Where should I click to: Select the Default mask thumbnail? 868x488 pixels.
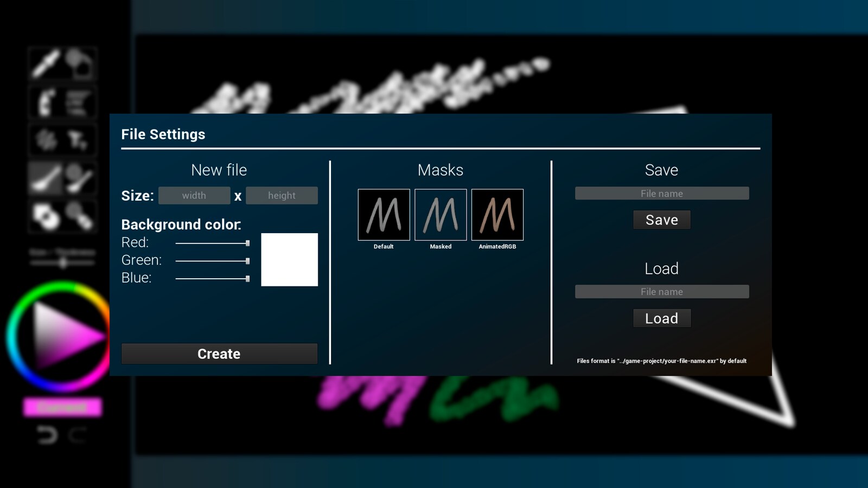383,214
